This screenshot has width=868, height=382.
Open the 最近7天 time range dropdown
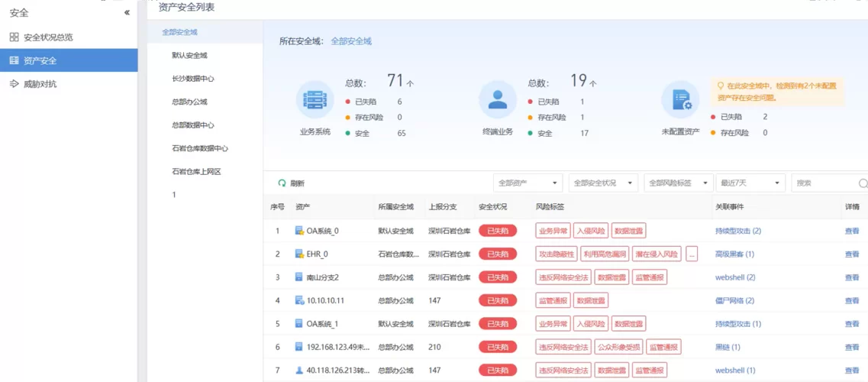750,183
